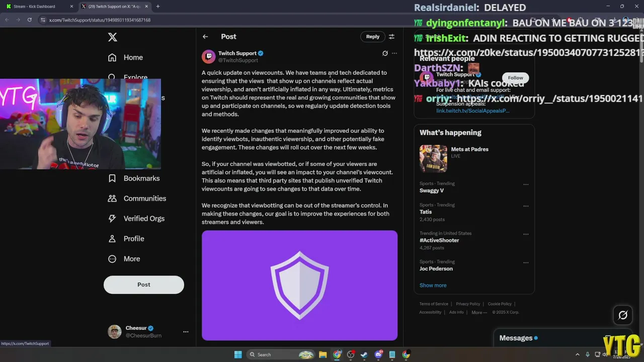Follow Twitch Support in Relevant people
The width and height of the screenshot is (644, 362).
click(x=515, y=77)
